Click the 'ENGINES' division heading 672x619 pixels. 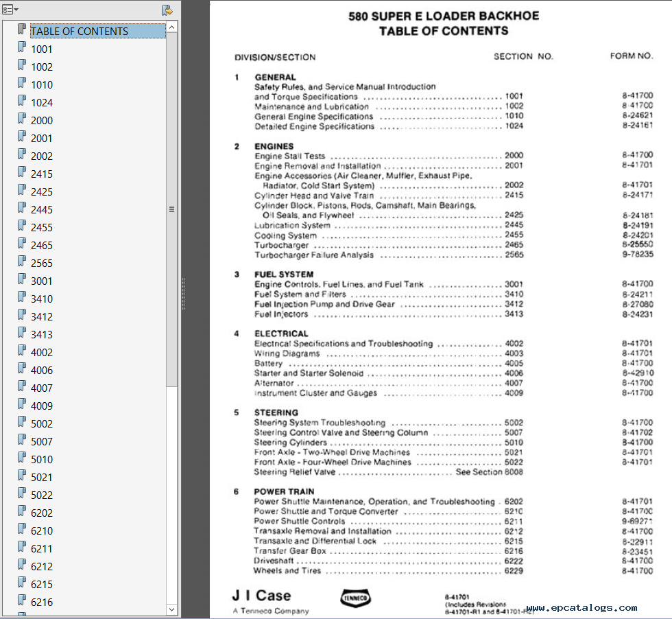click(x=274, y=146)
